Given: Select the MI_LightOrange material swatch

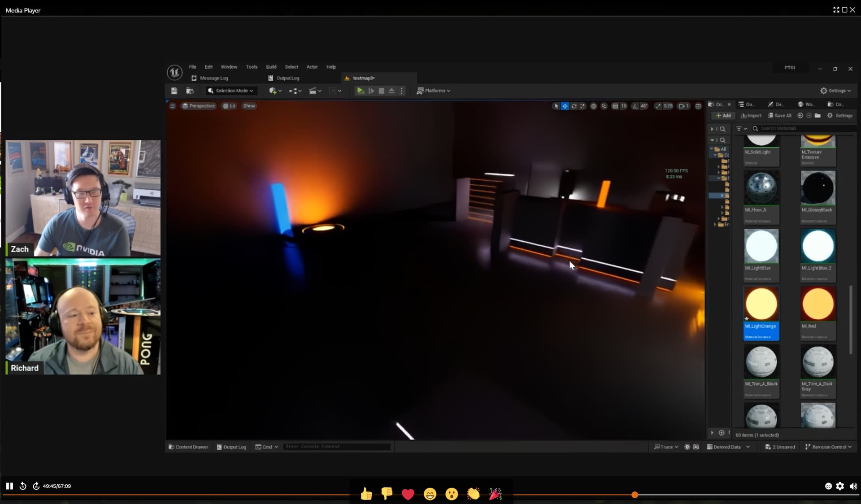Looking at the screenshot, I should click(x=761, y=304).
